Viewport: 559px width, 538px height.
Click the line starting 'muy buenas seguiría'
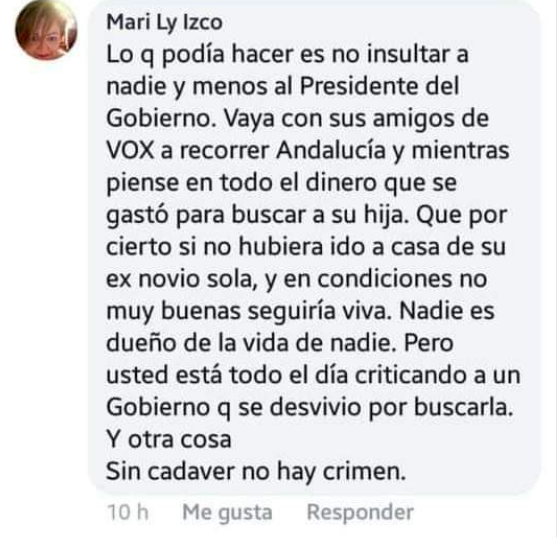[301, 312]
